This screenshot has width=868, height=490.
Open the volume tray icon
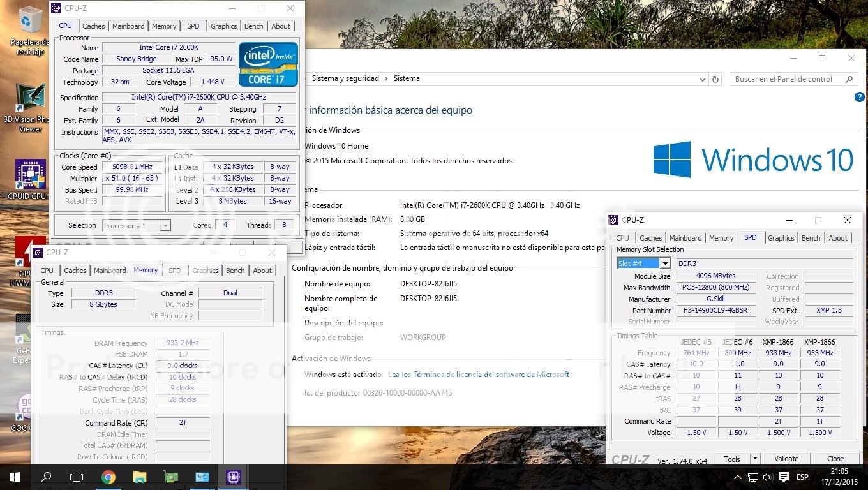[768, 477]
